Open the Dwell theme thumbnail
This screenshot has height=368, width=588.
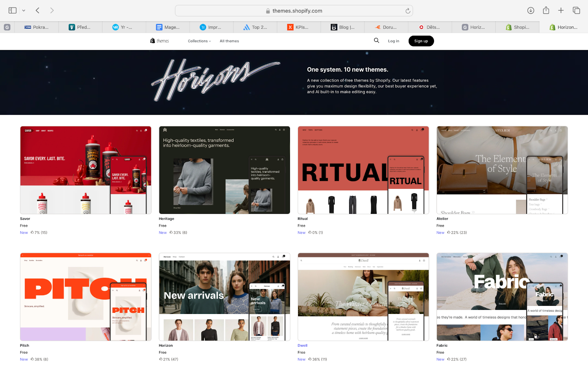[x=363, y=297]
